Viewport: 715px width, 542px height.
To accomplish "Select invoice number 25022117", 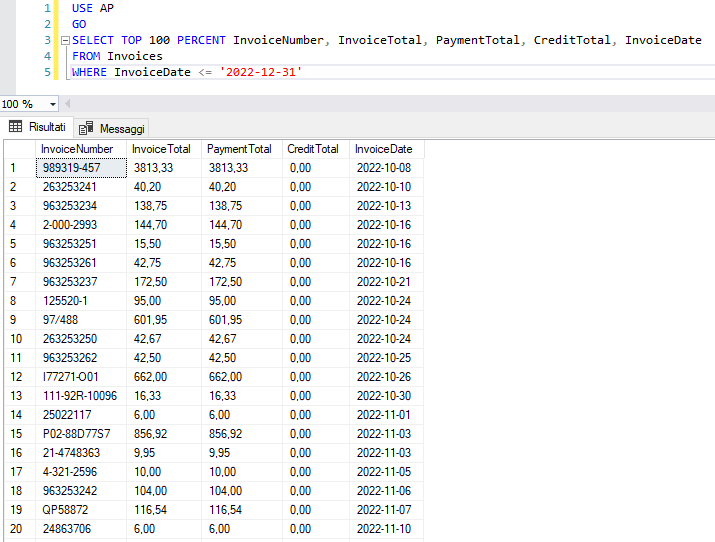I will click(81, 415).
